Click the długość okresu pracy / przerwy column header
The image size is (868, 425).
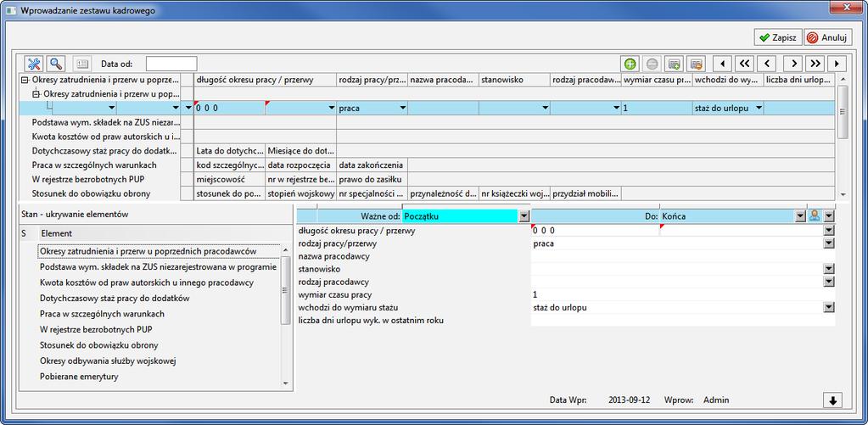(x=266, y=80)
